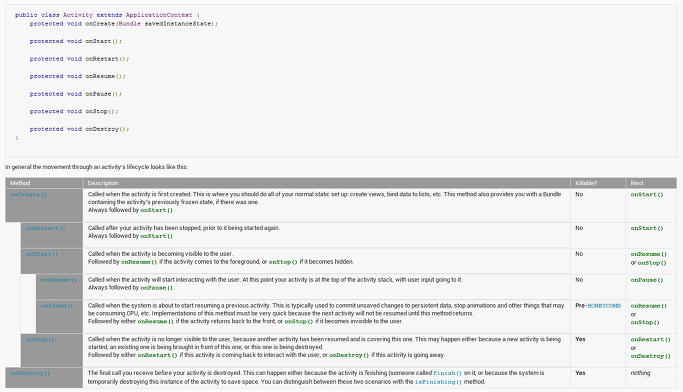
Task: Click the 'protected void onStart();' code line
Action: tap(76, 41)
